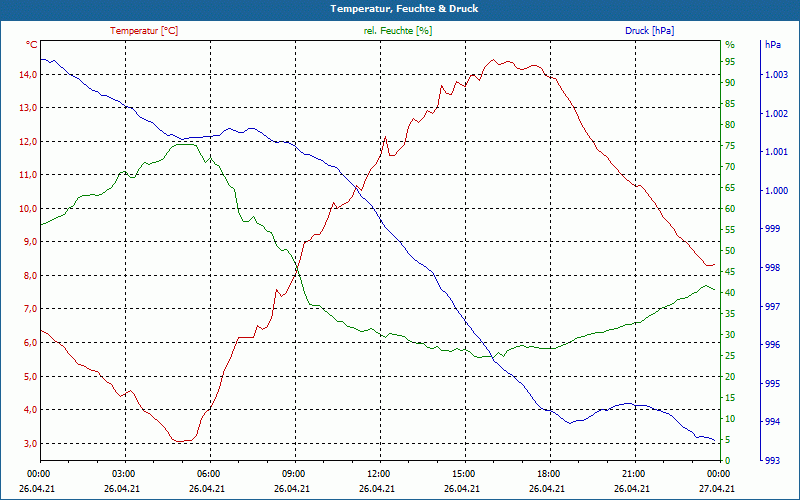
Task: Click the red °C axis unit label
Action: coord(32,45)
